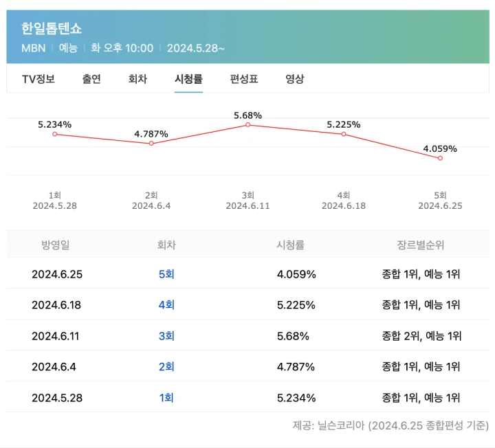
Task: Click ranking 종합 2위, 예능 1위
Action: pos(421,336)
